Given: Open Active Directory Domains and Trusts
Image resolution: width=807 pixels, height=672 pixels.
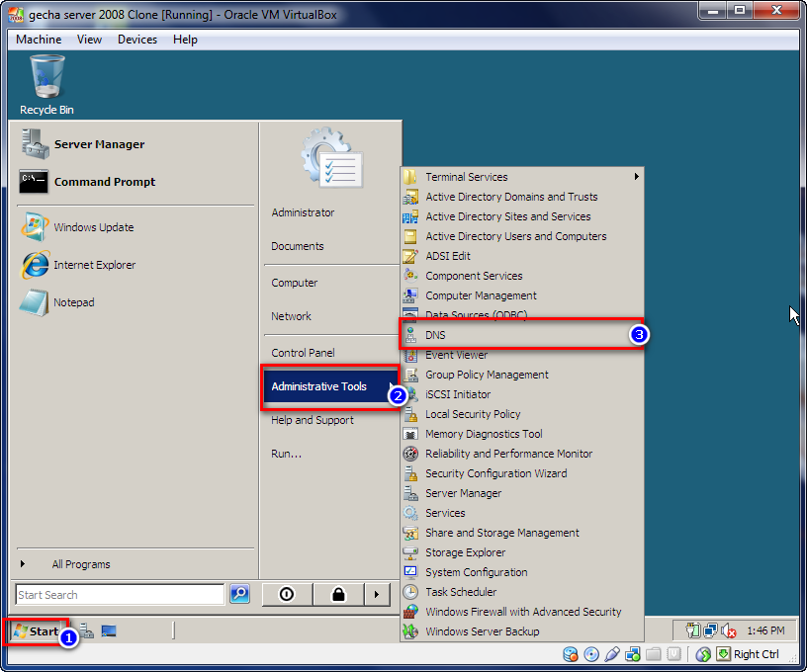Looking at the screenshot, I should pos(522,197).
